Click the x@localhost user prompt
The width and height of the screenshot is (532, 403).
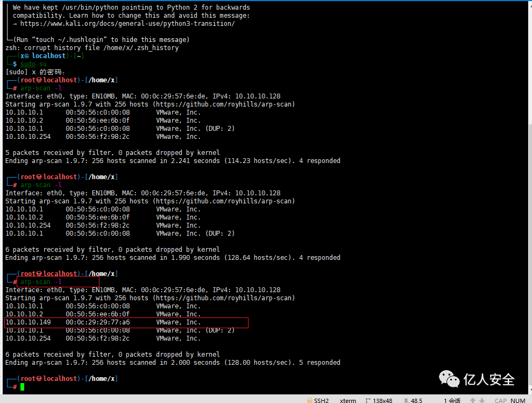(43, 55)
